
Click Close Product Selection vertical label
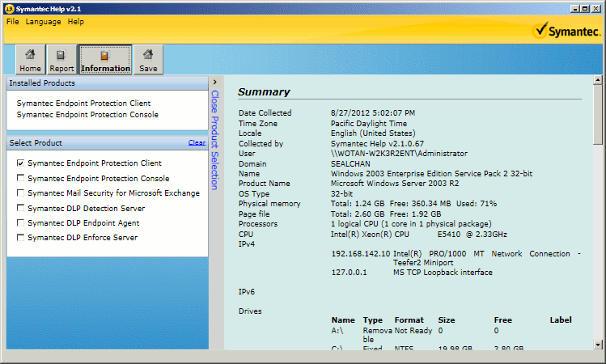coord(215,140)
